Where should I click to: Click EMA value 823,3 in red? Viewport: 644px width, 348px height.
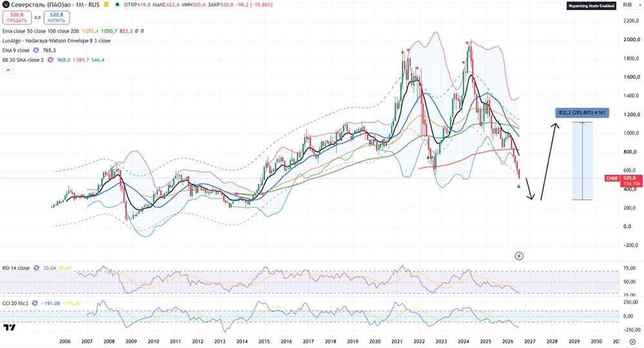(x=126, y=31)
